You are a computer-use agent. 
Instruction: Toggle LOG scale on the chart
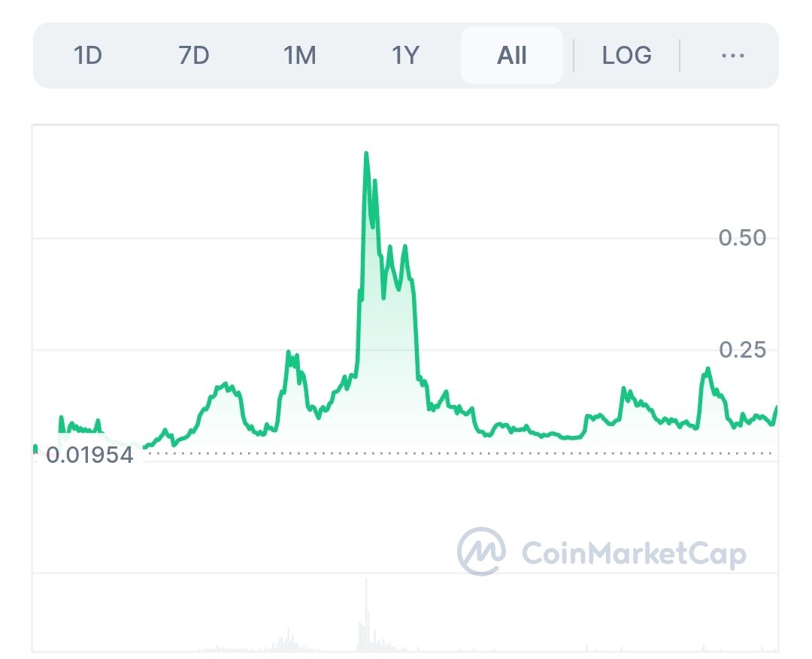[626, 56]
